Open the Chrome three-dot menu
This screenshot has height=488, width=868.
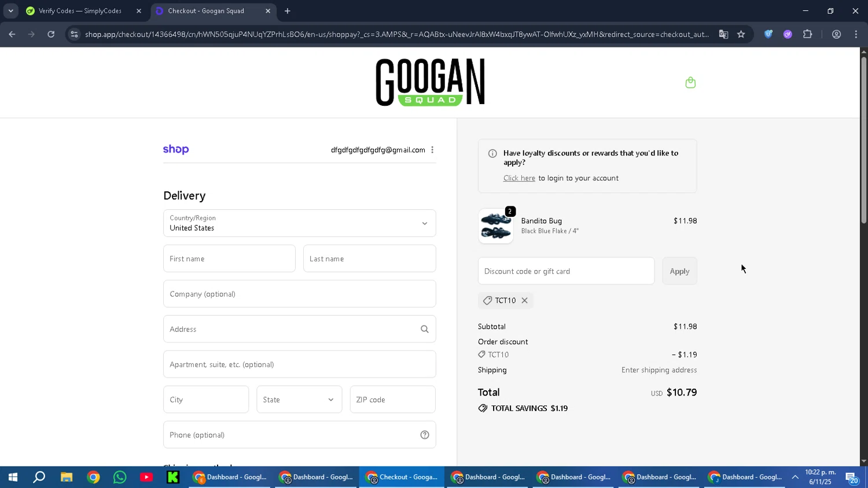856,34
